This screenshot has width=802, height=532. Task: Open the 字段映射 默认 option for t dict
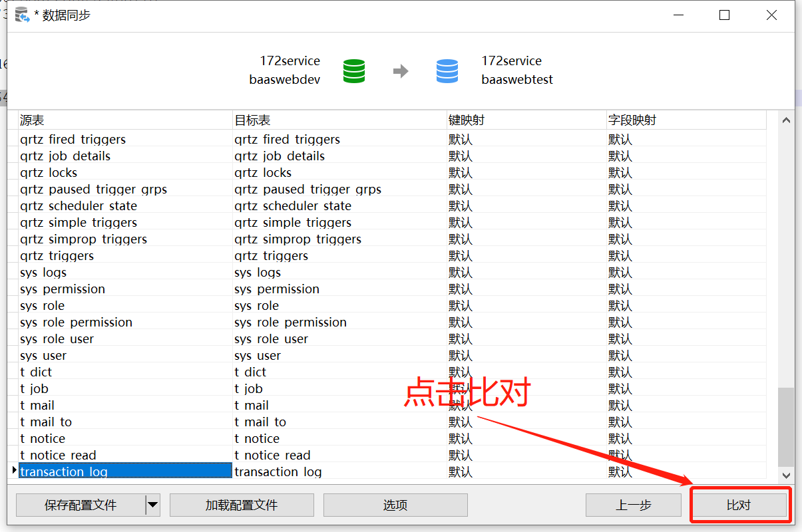point(618,372)
